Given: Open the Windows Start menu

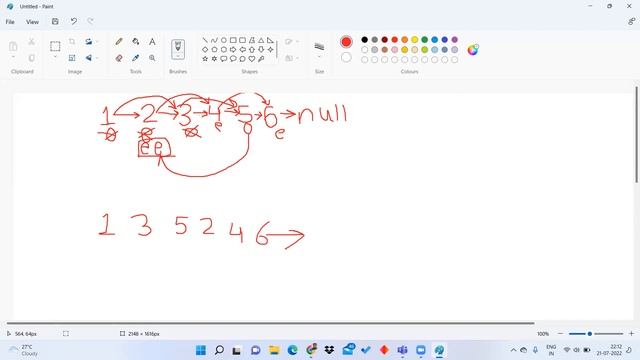Looking at the screenshot, I should coord(201,350).
